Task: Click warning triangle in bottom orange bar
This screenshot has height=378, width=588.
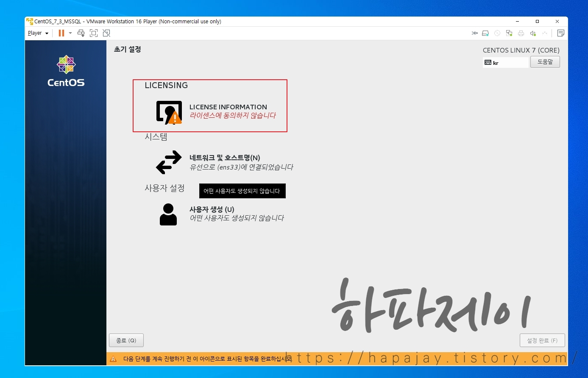Action: click(113, 359)
